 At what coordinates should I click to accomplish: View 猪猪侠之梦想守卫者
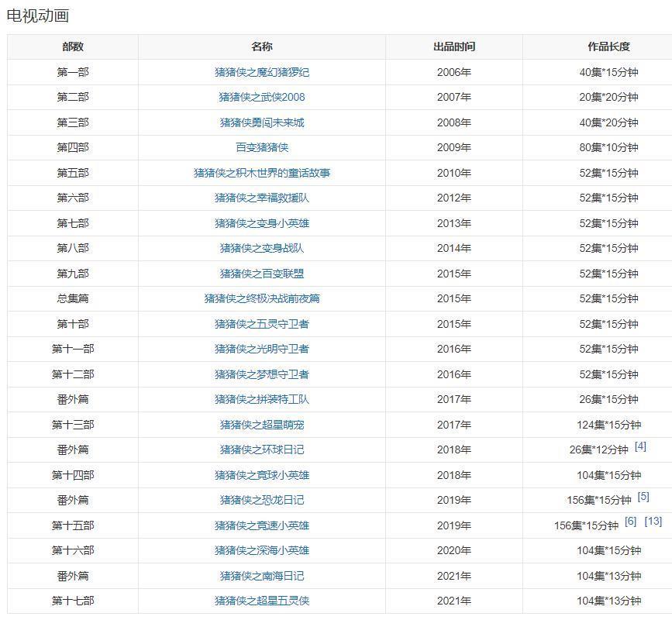coord(261,373)
